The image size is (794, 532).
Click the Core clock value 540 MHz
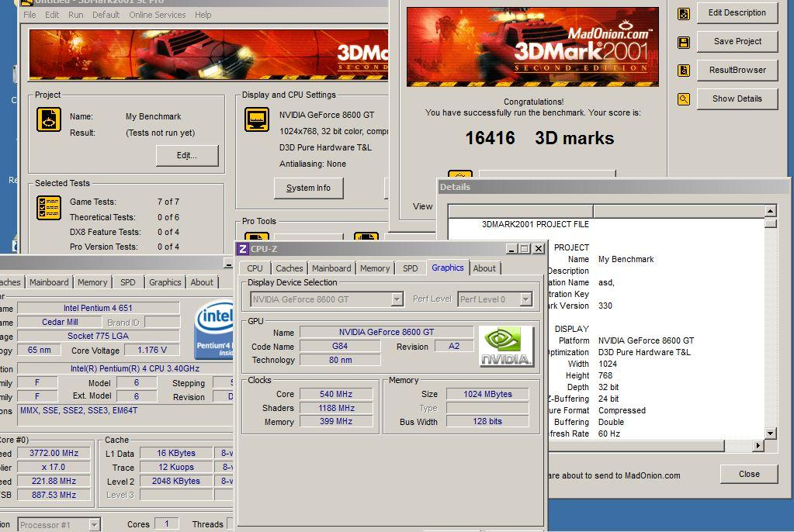coord(336,394)
